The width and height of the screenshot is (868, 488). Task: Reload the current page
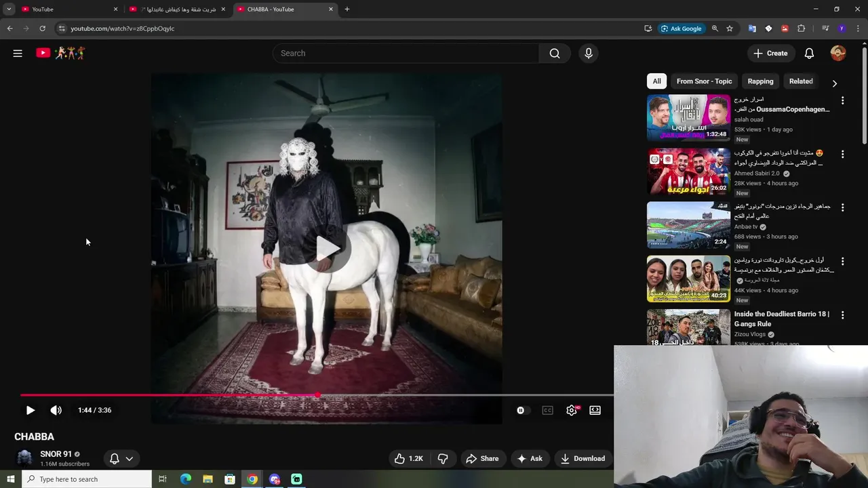(42, 28)
